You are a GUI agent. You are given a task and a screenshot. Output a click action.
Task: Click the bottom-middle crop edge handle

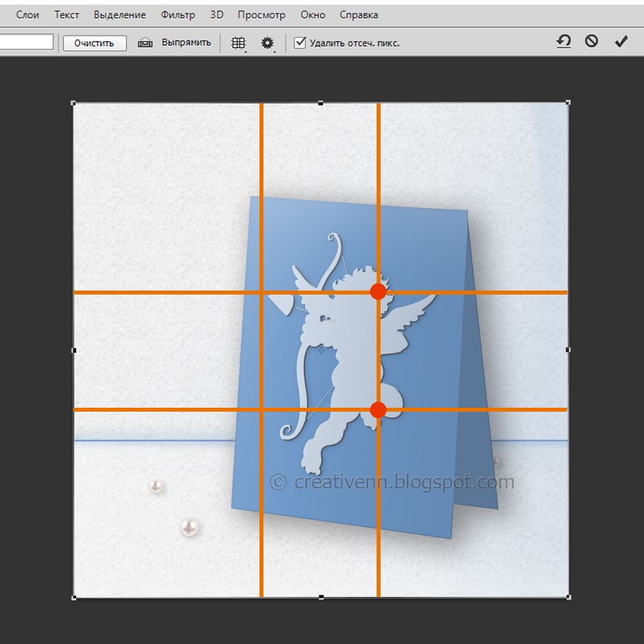tap(321, 597)
